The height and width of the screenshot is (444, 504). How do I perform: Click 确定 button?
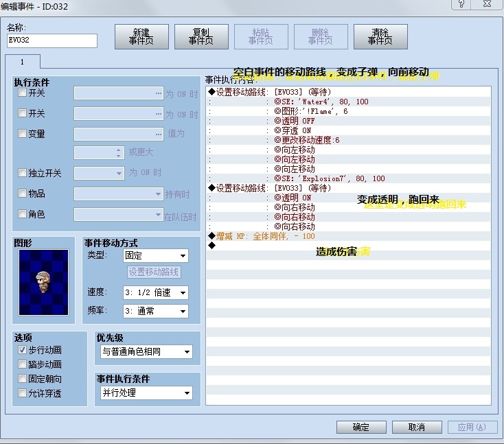[x=361, y=427]
